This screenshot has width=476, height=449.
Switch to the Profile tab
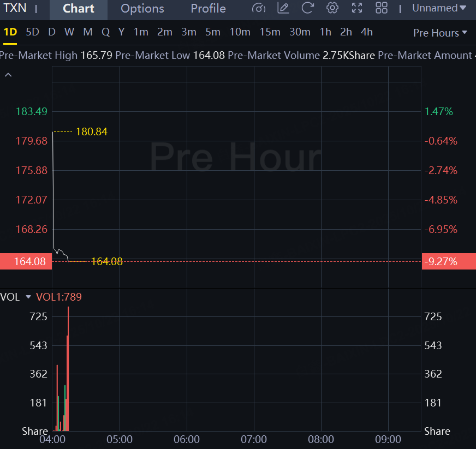[208, 9]
